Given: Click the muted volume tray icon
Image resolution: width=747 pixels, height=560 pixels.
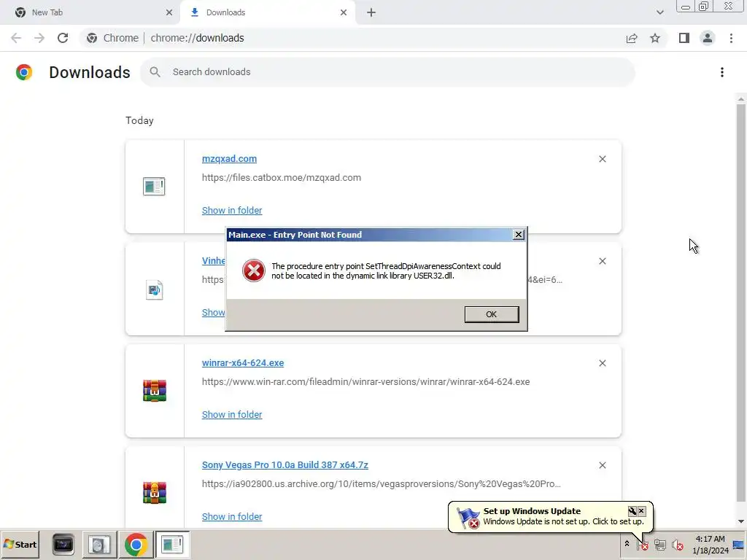Looking at the screenshot, I should pyautogui.click(x=678, y=545).
